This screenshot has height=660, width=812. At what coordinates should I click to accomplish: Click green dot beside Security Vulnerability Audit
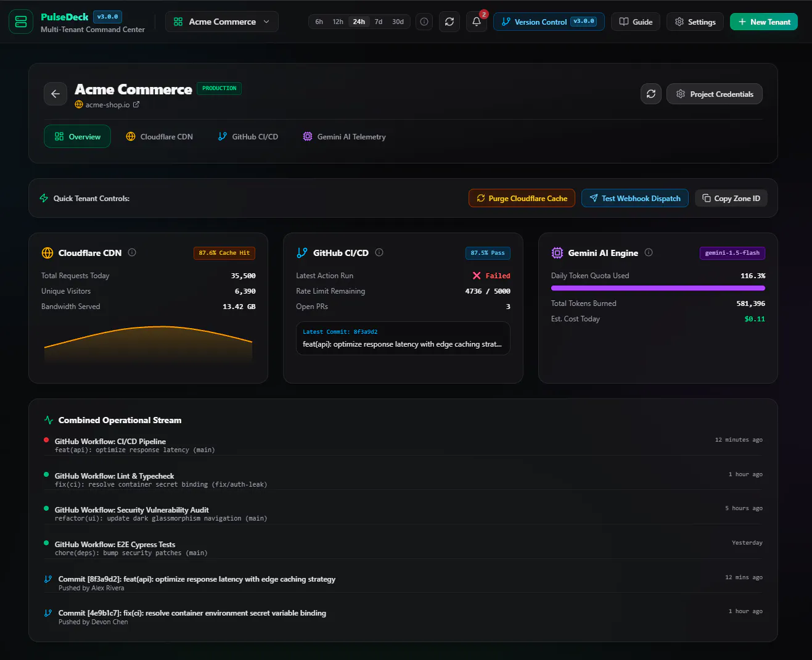pos(46,508)
